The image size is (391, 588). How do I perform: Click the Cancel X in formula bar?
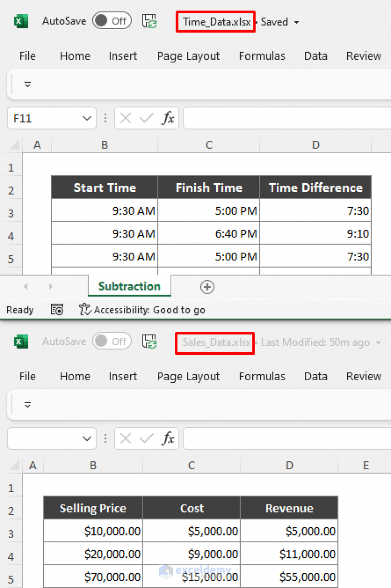[125, 118]
